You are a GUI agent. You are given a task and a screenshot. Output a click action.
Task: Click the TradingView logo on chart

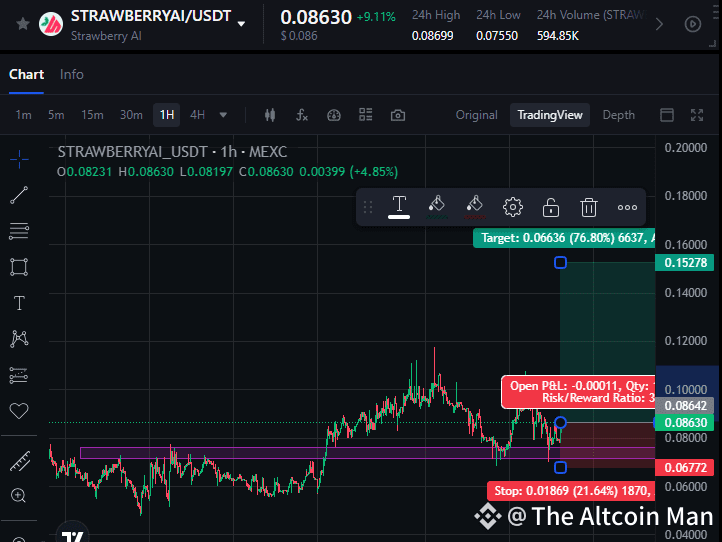(72, 534)
